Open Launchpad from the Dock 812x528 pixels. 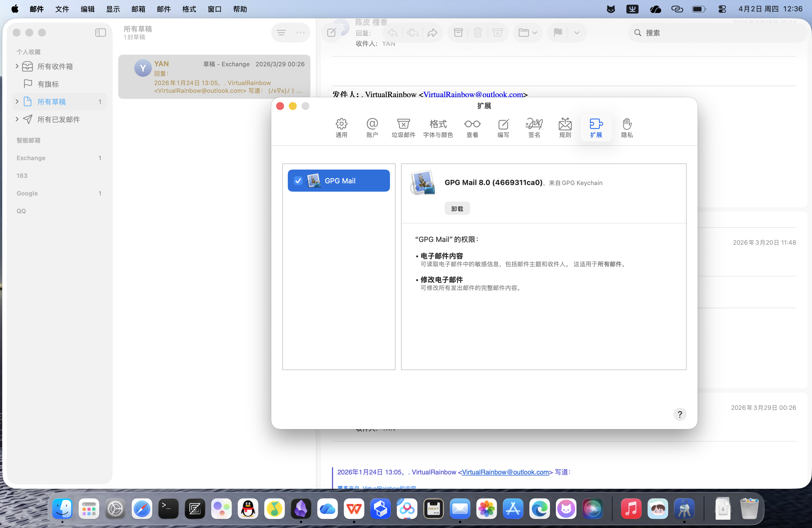[89, 509]
